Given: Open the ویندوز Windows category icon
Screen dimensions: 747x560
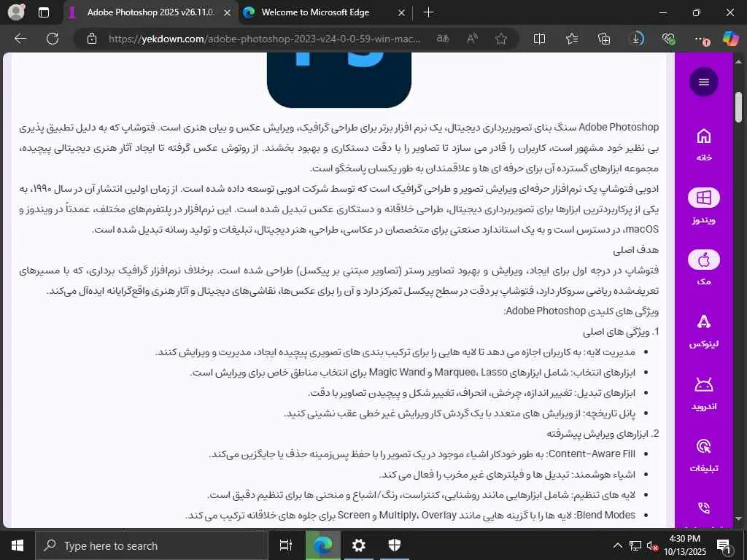Looking at the screenshot, I should click(704, 198).
